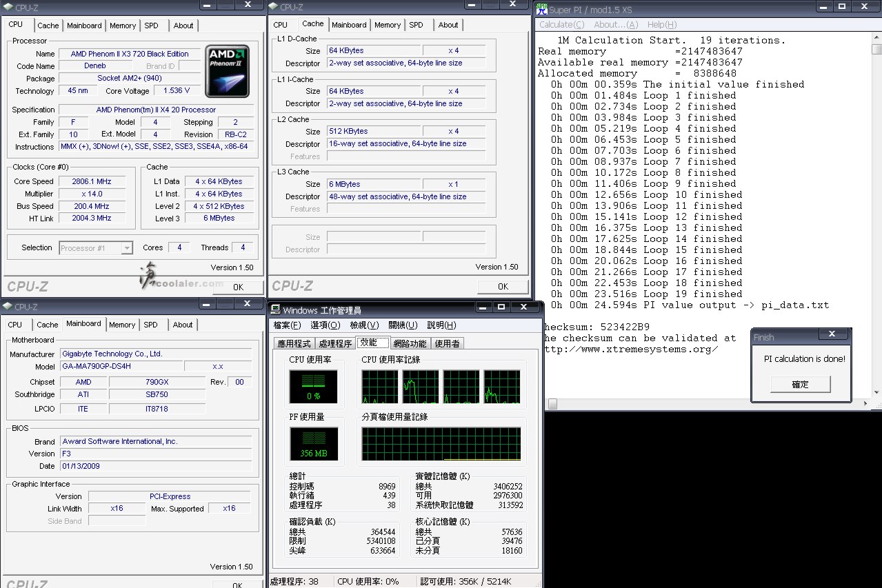882x588 pixels.
Task: Click the Super PI scrollbar up arrow
Action: (876, 39)
